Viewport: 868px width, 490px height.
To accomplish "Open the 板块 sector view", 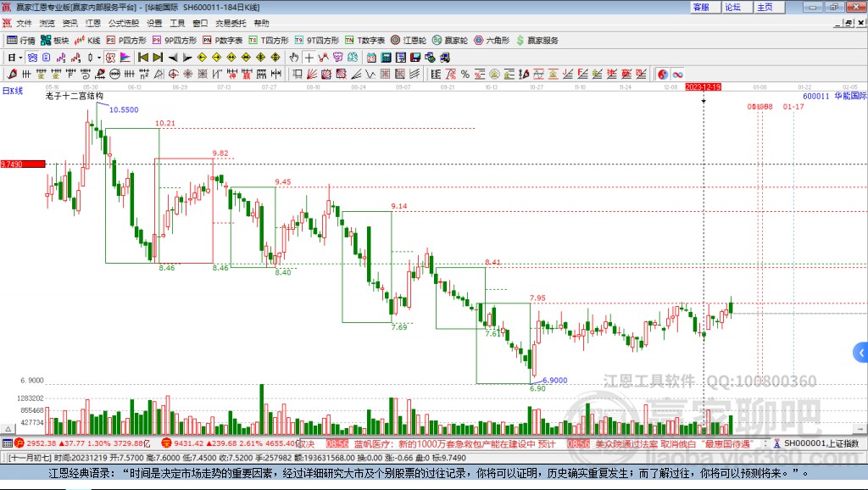I will [x=54, y=41].
